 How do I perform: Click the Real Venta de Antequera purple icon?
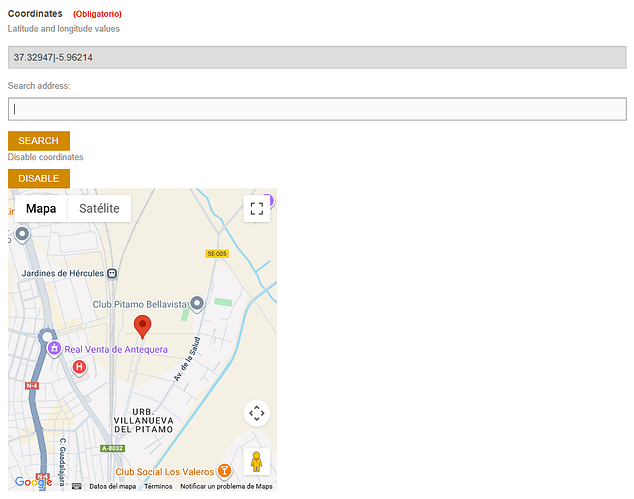click(x=54, y=349)
